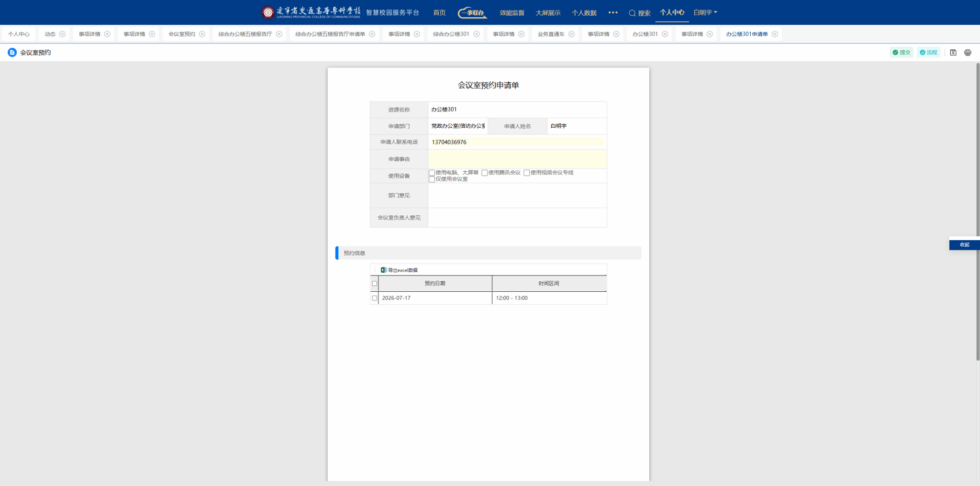Click the vertical scrollbar on the right
Viewport: 980px width, 486px height.
(x=978, y=211)
